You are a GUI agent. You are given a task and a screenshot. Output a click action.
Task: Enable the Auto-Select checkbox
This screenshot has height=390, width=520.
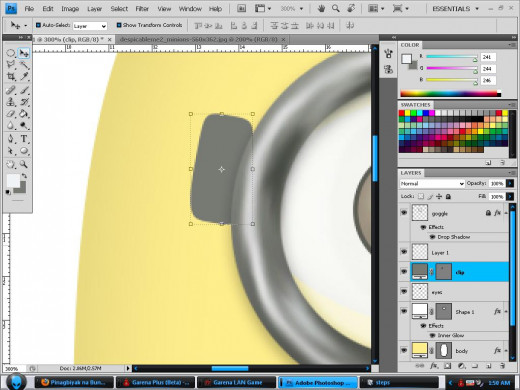point(38,25)
